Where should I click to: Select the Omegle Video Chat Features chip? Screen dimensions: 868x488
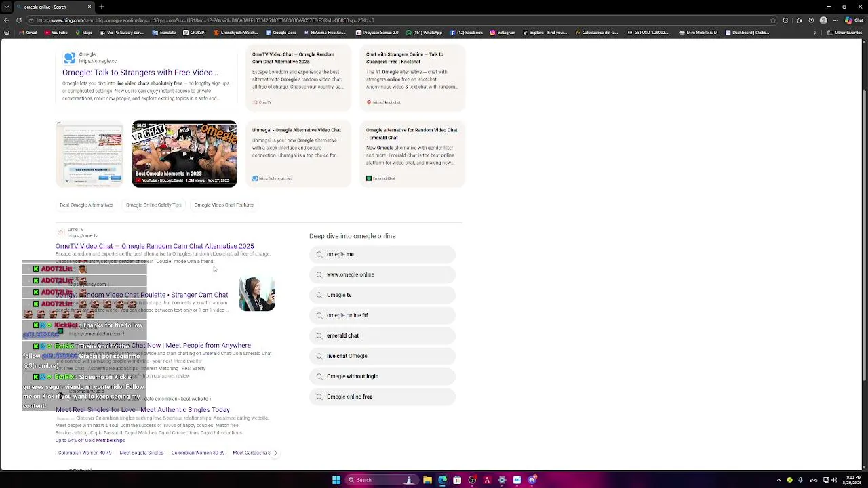(x=224, y=205)
